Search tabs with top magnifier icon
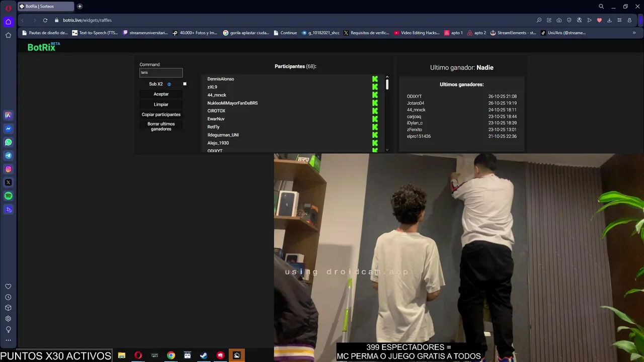 pos(601,7)
